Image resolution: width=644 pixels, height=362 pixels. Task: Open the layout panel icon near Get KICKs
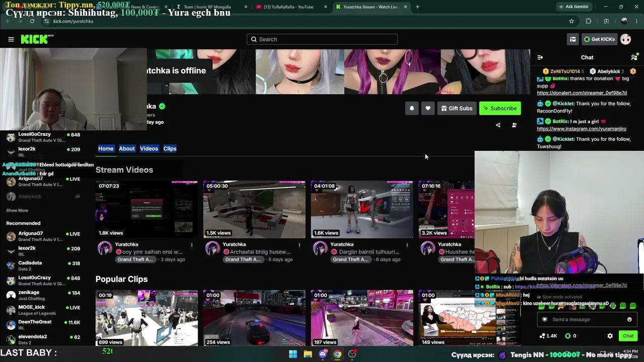(573, 39)
